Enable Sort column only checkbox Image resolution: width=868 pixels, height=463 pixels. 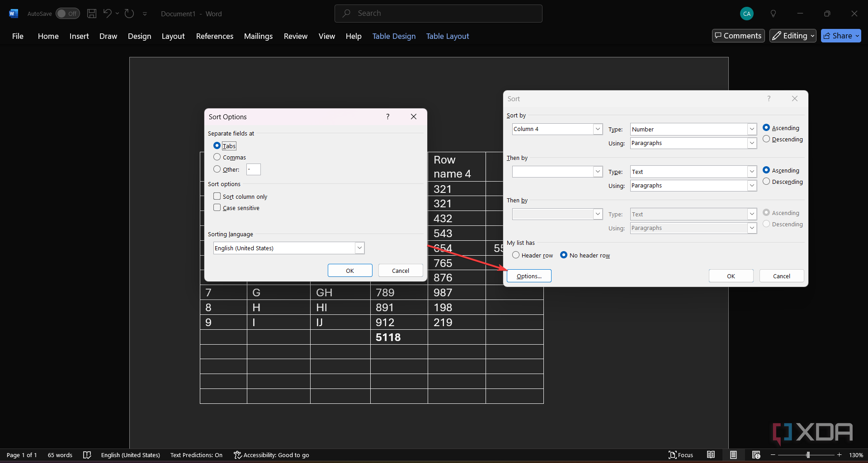[217, 196]
